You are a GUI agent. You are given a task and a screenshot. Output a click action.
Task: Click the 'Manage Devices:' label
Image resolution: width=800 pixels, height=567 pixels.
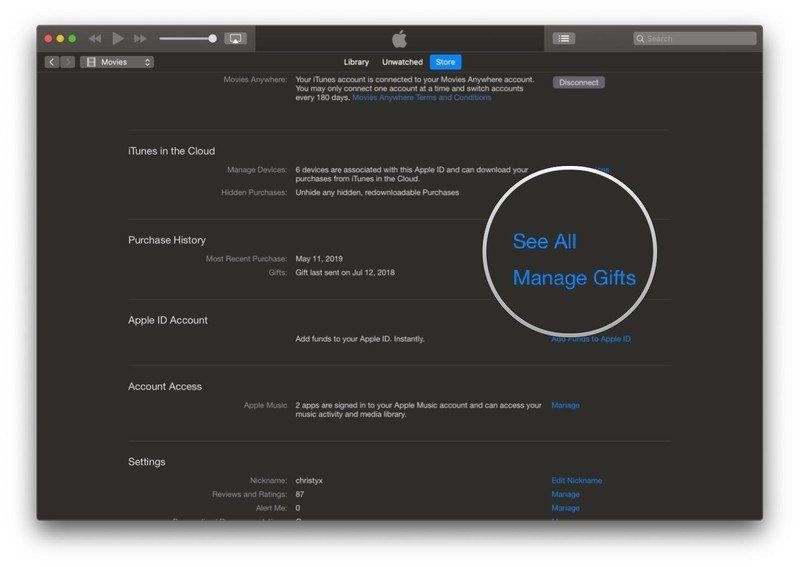pos(257,170)
